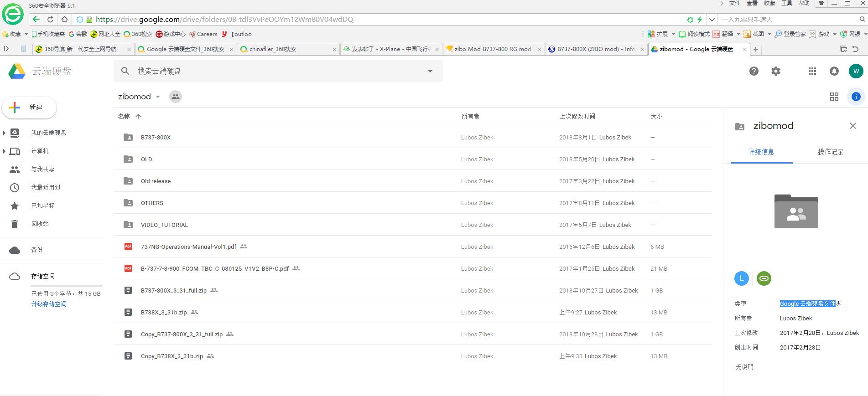
Task: Click the magnifier icon in Drive search
Action: [x=125, y=71]
